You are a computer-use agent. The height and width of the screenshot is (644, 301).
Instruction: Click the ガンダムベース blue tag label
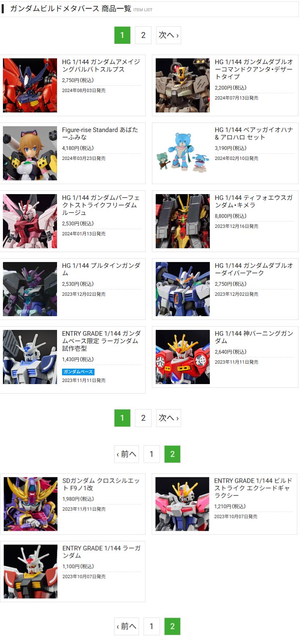78,372
